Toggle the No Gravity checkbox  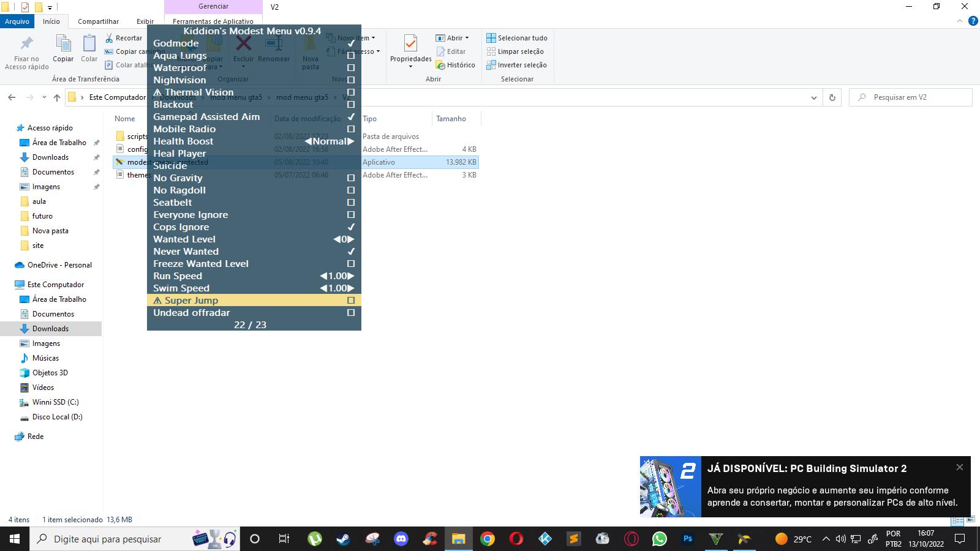[x=351, y=178]
